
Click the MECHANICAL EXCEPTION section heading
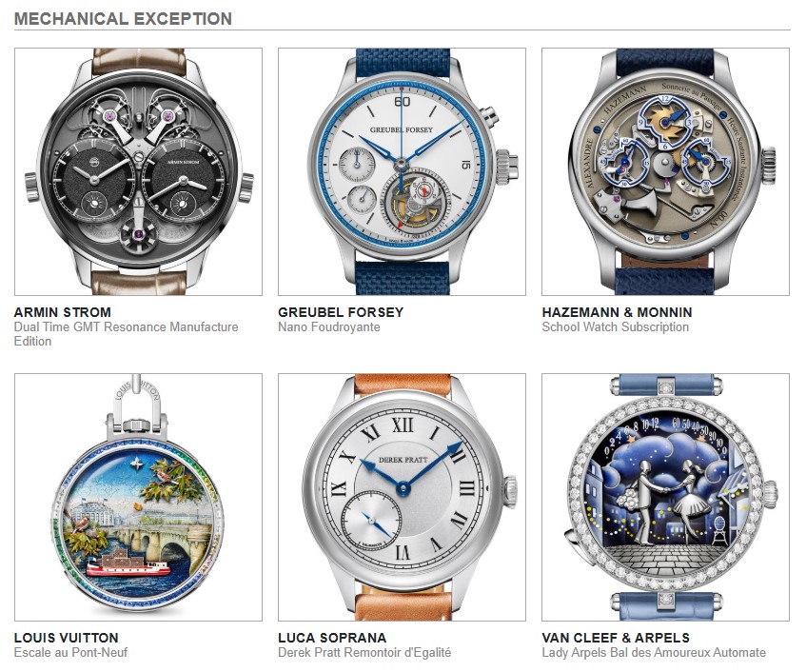[123, 18]
